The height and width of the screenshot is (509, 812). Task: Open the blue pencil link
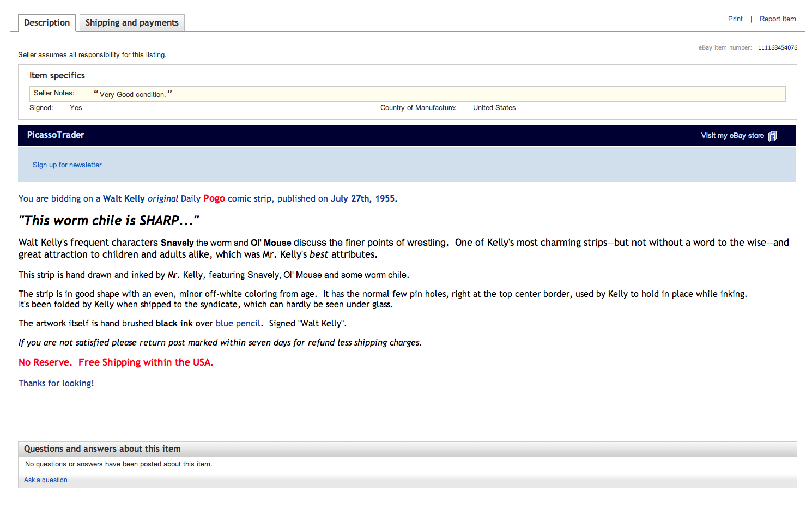pyautogui.click(x=238, y=323)
